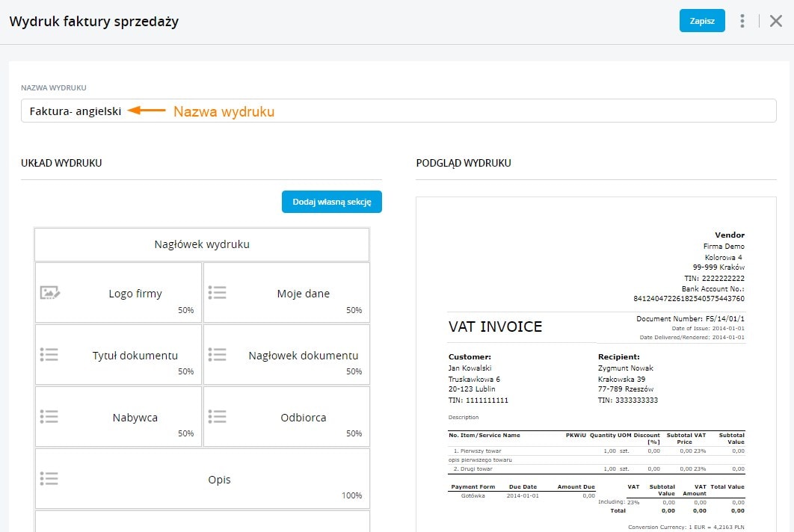794x532 pixels.
Task: Click the Drugi towar row in preview
Action: (x=597, y=468)
